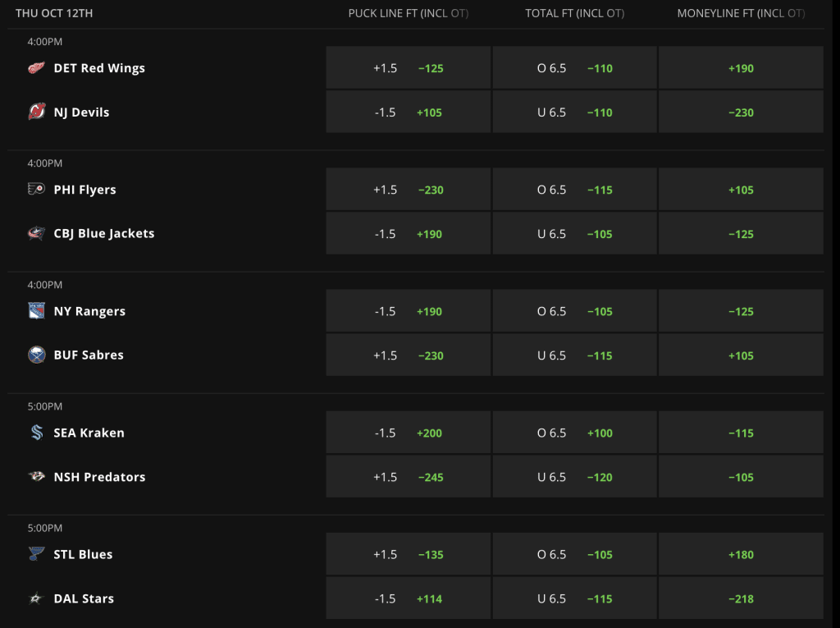
Task: Select NY Rangers -1.5 puck line
Action: pos(409,310)
